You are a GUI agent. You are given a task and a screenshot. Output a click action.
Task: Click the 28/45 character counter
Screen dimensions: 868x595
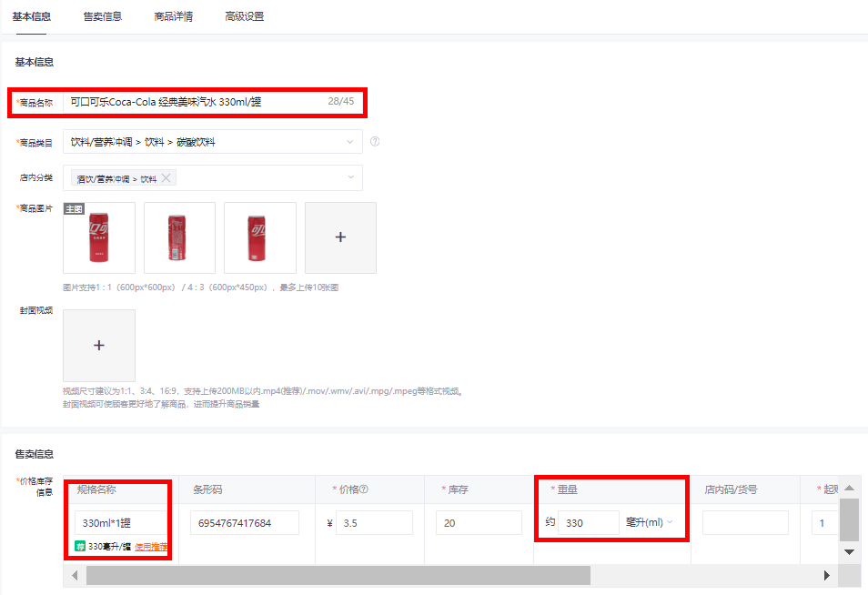click(x=341, y=101)
